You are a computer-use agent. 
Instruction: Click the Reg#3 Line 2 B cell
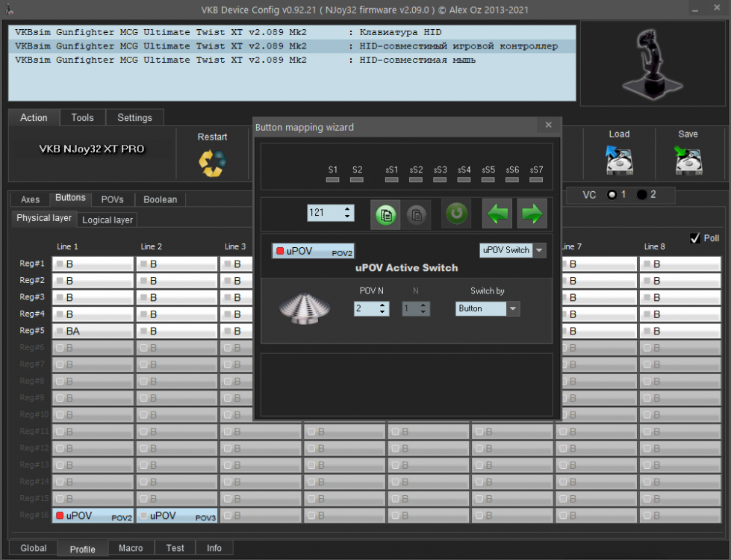[x=177, y=297]
